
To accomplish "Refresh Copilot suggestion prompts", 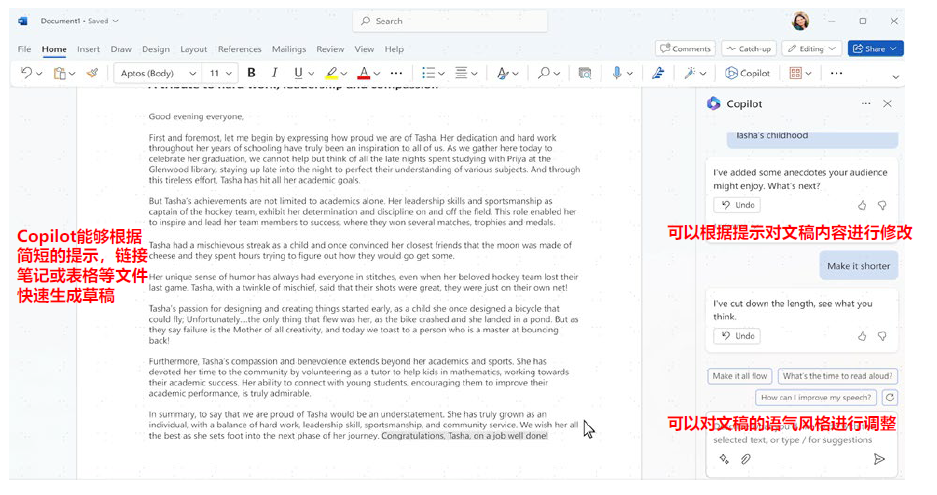I will 890,398.
